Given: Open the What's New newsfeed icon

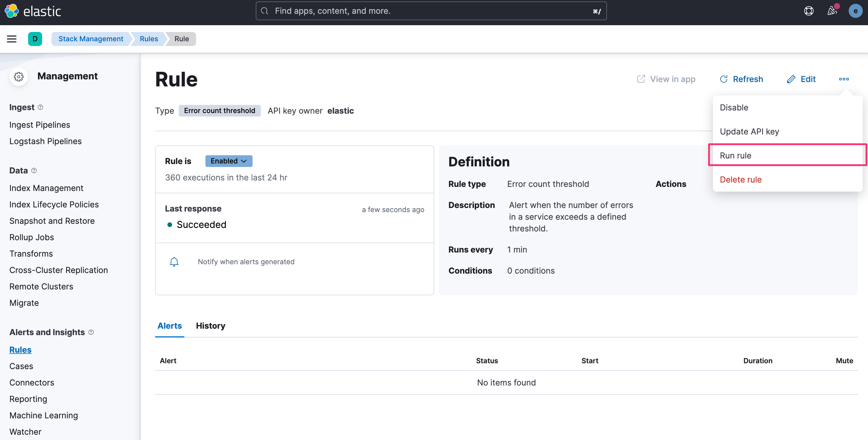Looking at the screenshot, I should coord(832,11).
